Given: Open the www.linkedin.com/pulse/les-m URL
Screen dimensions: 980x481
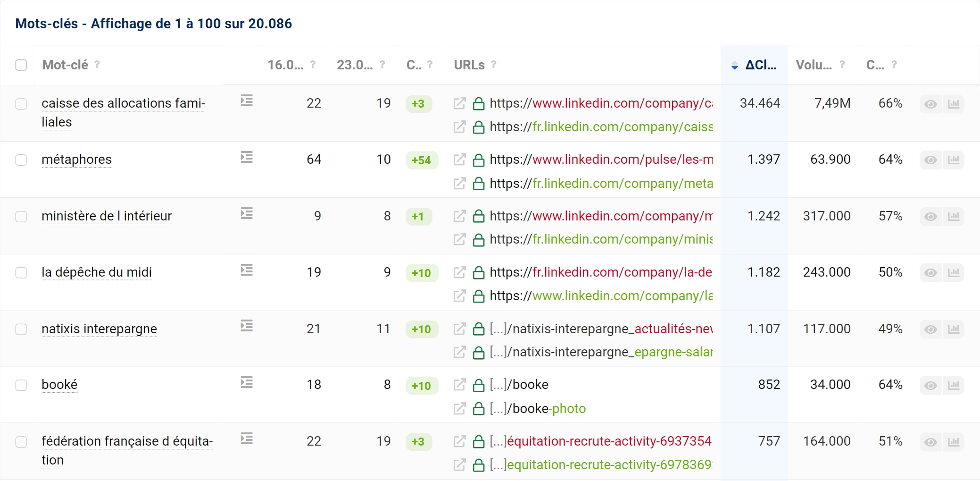Looking at the screenshot, I should pyautogui.click(x=601, y=160).
